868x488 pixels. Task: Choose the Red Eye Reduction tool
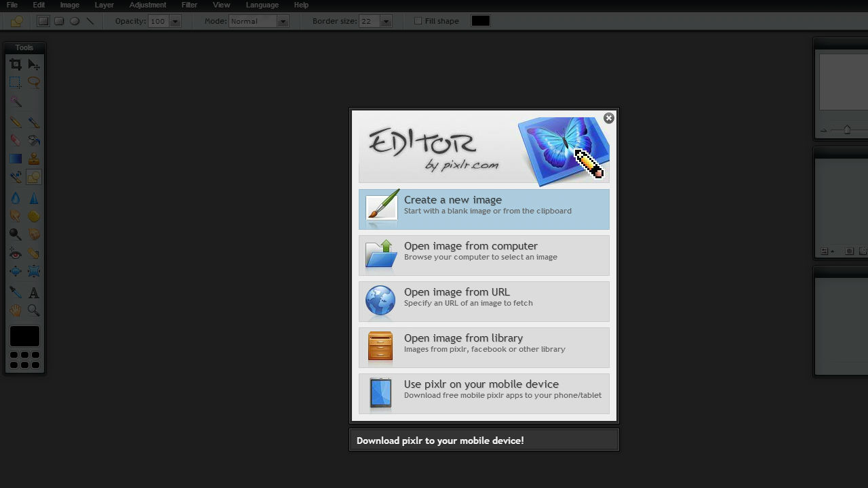click(x=15, y=253)
